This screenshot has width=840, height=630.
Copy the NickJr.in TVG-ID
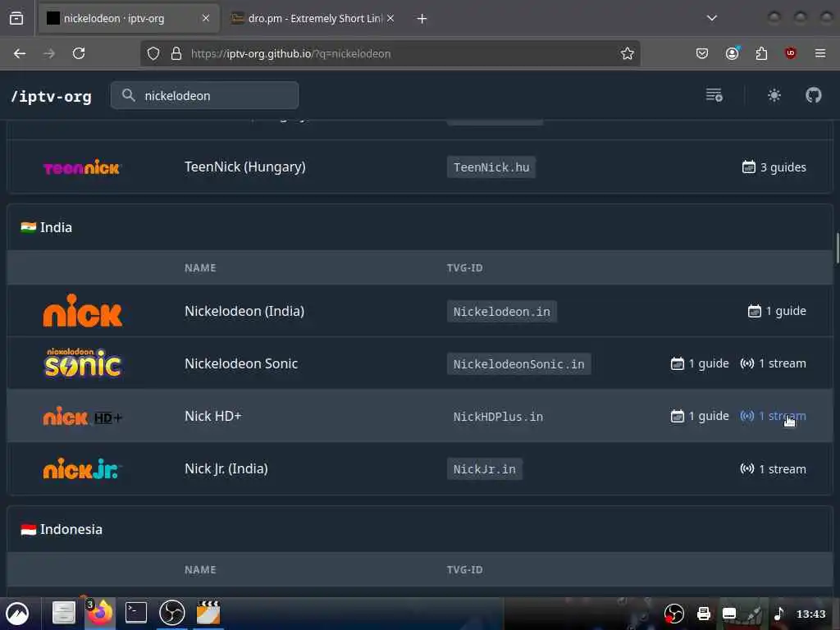click(484, 468)
